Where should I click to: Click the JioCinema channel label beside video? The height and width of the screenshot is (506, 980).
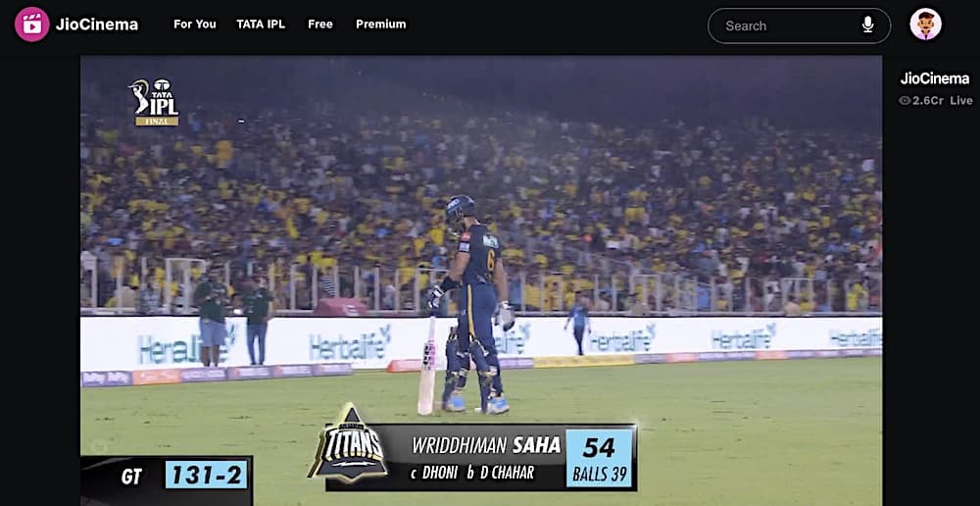coord(935,78)
